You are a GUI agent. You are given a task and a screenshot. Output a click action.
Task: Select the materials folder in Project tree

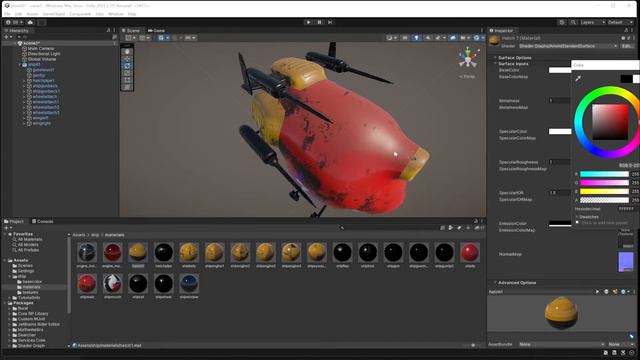pos(31,287)
